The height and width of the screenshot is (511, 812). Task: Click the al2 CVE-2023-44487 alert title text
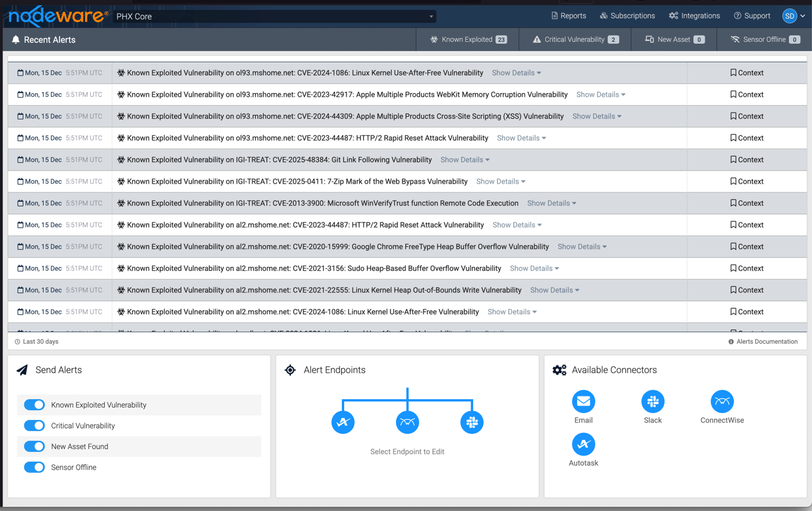coord(305,225)
